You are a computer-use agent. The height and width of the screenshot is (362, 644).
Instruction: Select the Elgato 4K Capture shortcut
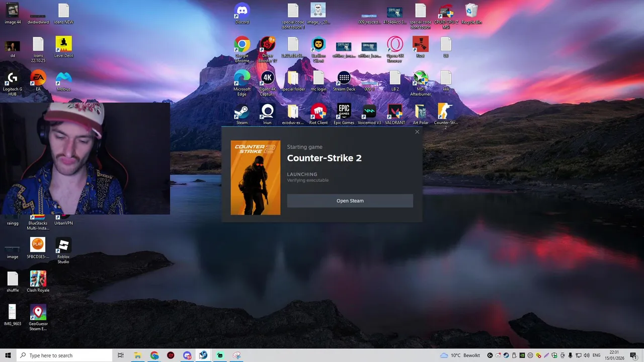tap(267, 83)
